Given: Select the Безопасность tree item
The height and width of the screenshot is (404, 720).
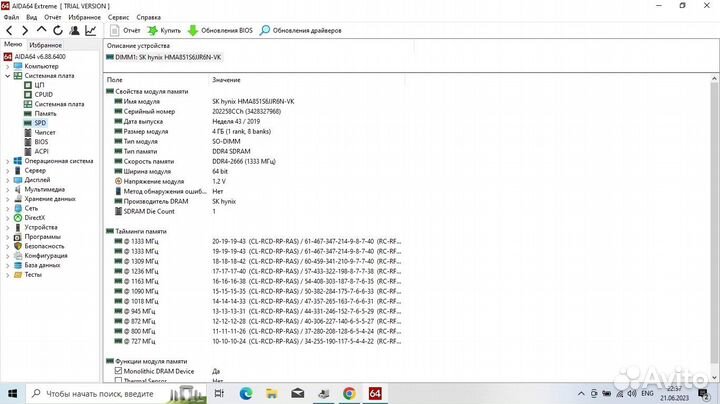Looking at the screenshot, I should pos(39,246).
